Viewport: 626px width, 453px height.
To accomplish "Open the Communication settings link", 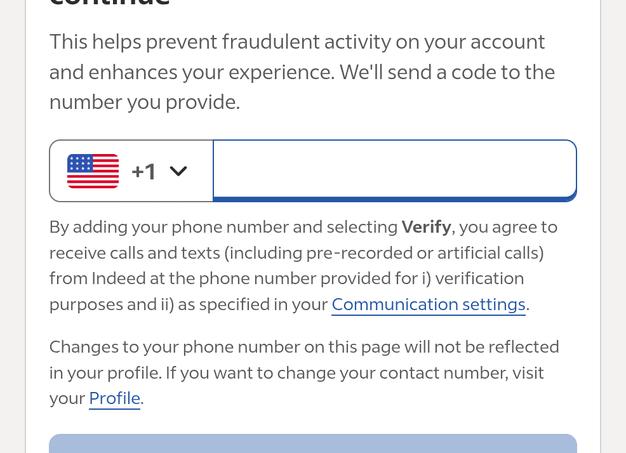I will tap(428, 305).
